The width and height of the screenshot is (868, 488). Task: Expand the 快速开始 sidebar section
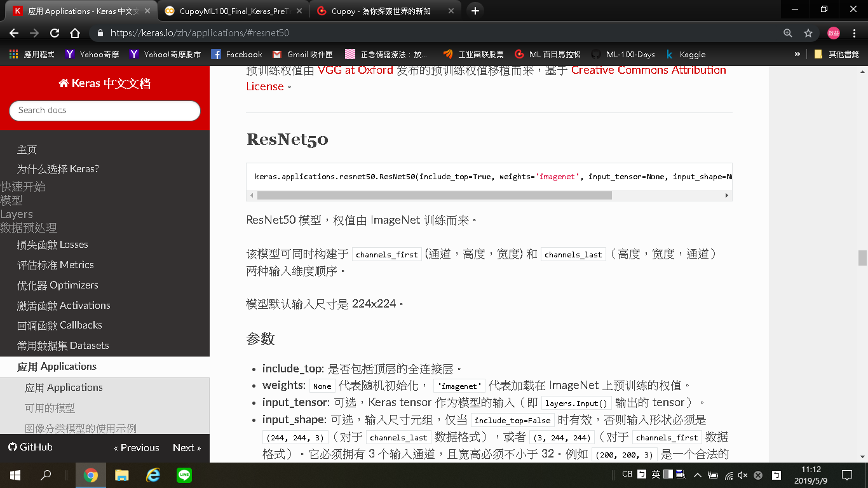[23, 187]
